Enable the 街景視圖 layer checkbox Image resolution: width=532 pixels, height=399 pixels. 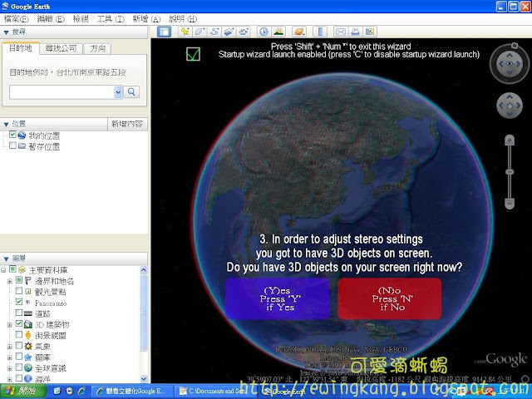tap(19, 334)
